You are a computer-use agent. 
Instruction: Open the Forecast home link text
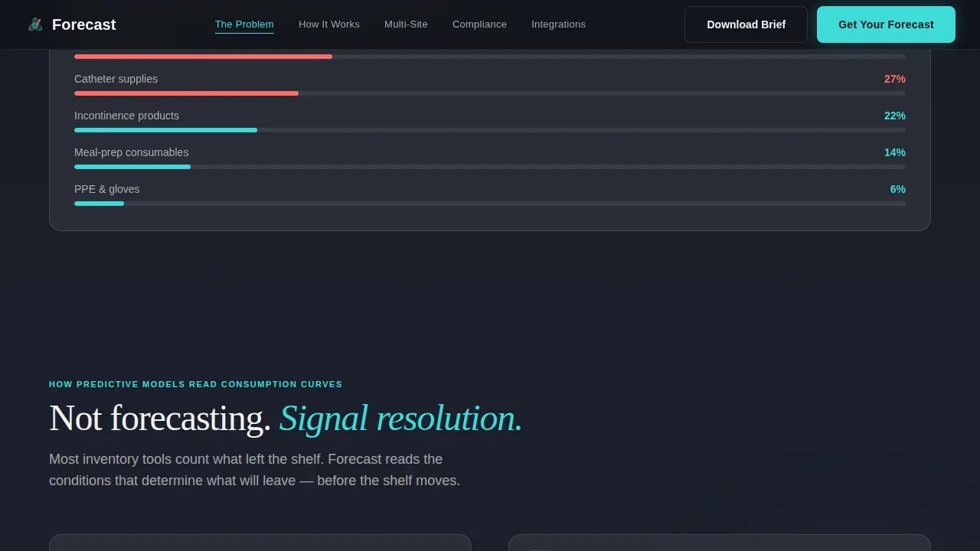click(x=83, y=24)
